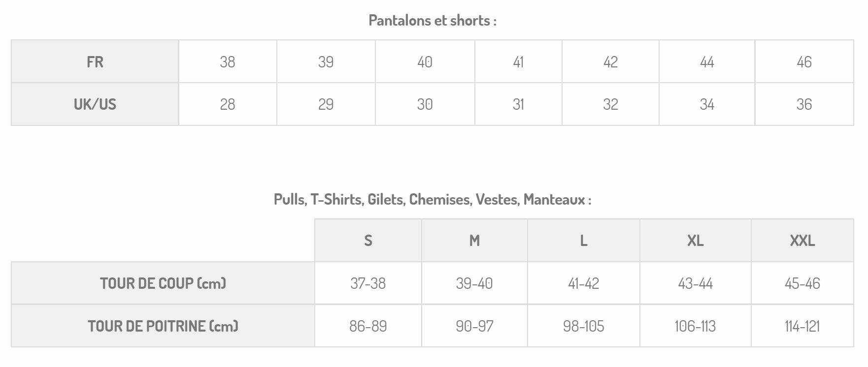Select the L size column header
The width and height of the screenshot is (868, 367).
click(584, 241)
